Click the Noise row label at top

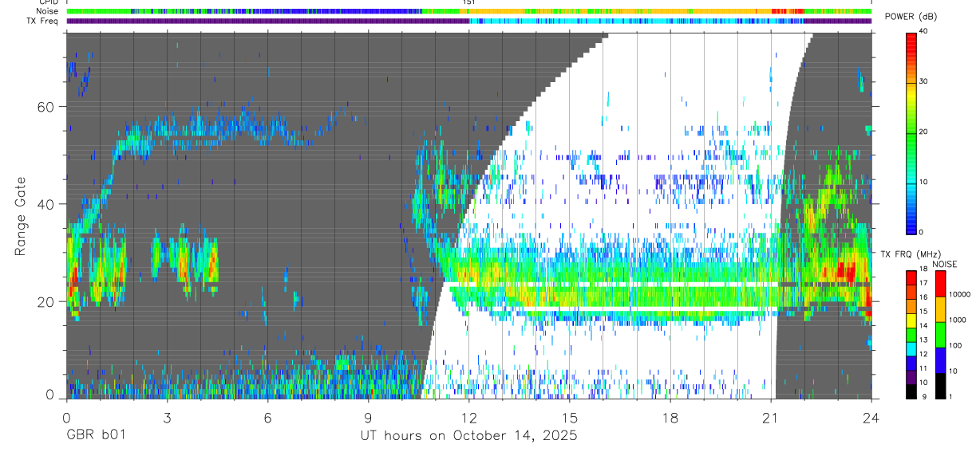pyautogui.click(x=47, y=11)
